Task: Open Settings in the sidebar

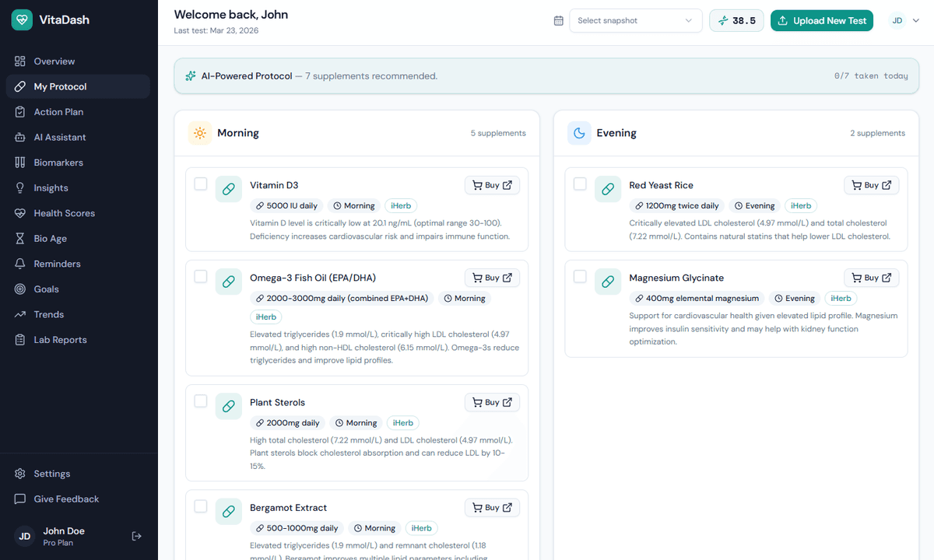Action: [51, 474]
